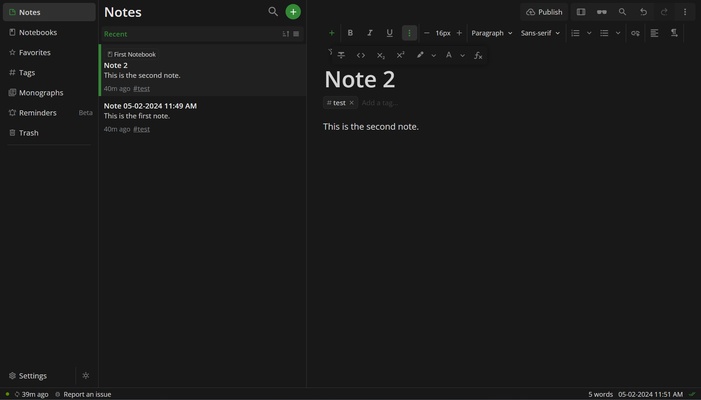The height and width of the screenshot is (400, 701).
Task: Expand bullet list style options
Action: (618, 33)
